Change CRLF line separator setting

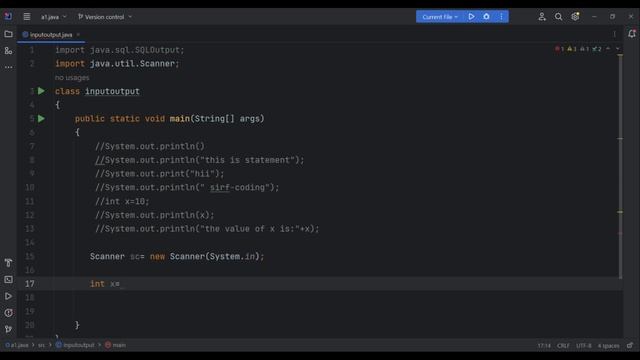[x=563, y=346]
